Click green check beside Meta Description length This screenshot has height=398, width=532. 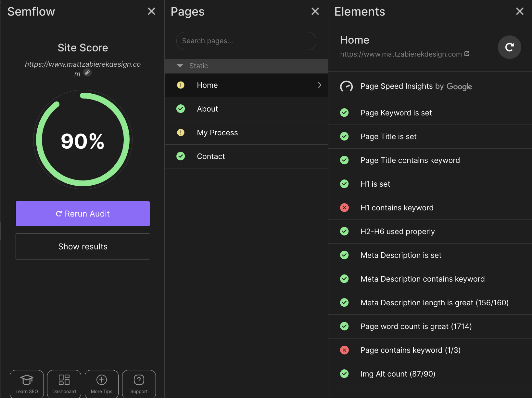pos(344,303)
